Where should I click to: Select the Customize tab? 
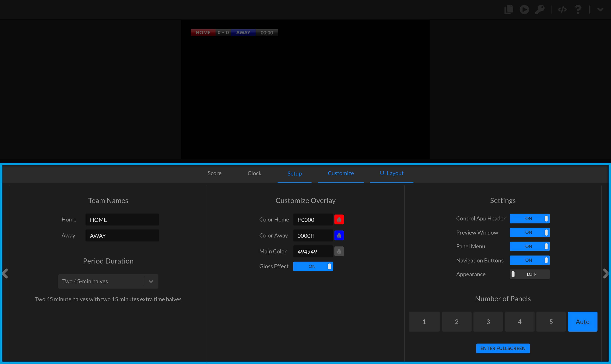click(341, 173)
